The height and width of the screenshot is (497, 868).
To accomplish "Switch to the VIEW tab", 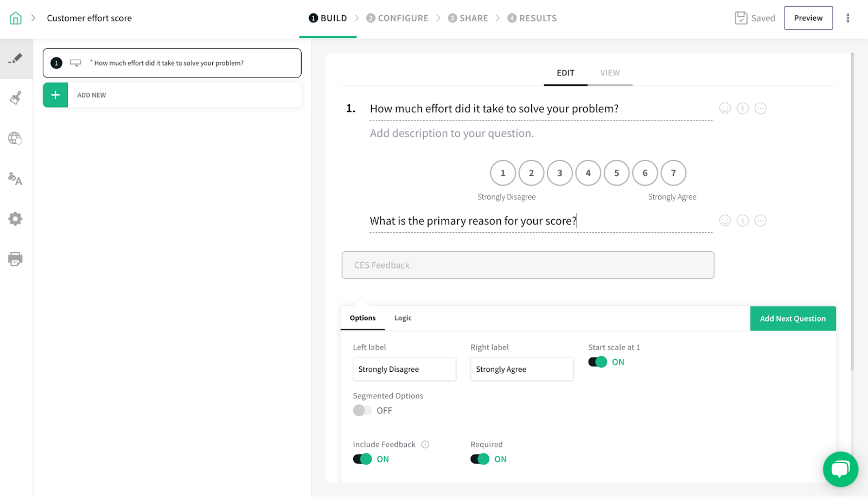I will [610, 73].
